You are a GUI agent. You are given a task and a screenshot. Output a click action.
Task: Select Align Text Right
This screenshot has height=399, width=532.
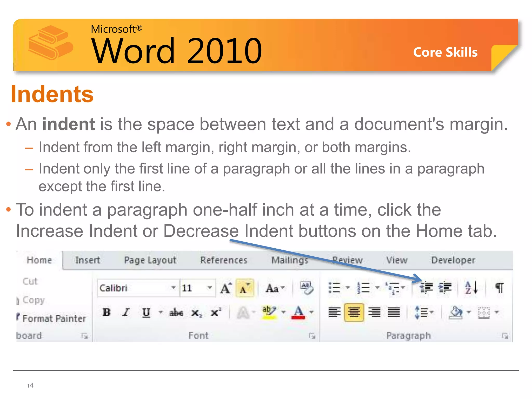(x=374, y=312)
